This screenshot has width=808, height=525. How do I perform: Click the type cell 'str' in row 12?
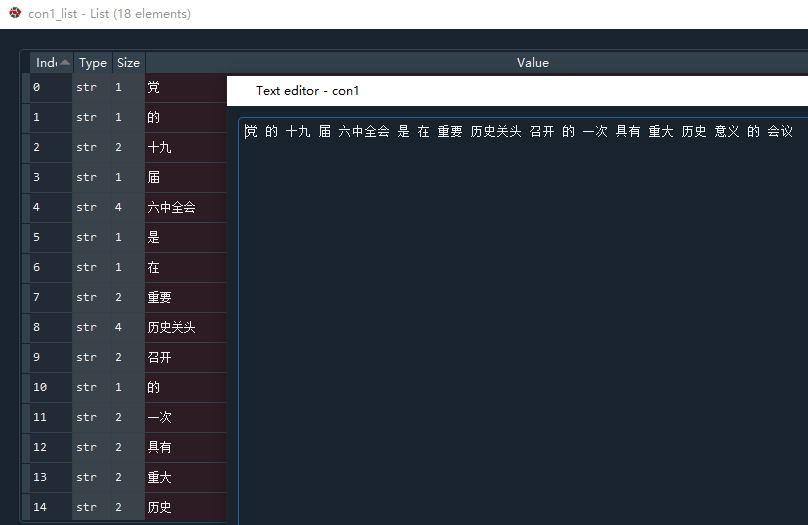click(92, 447)
